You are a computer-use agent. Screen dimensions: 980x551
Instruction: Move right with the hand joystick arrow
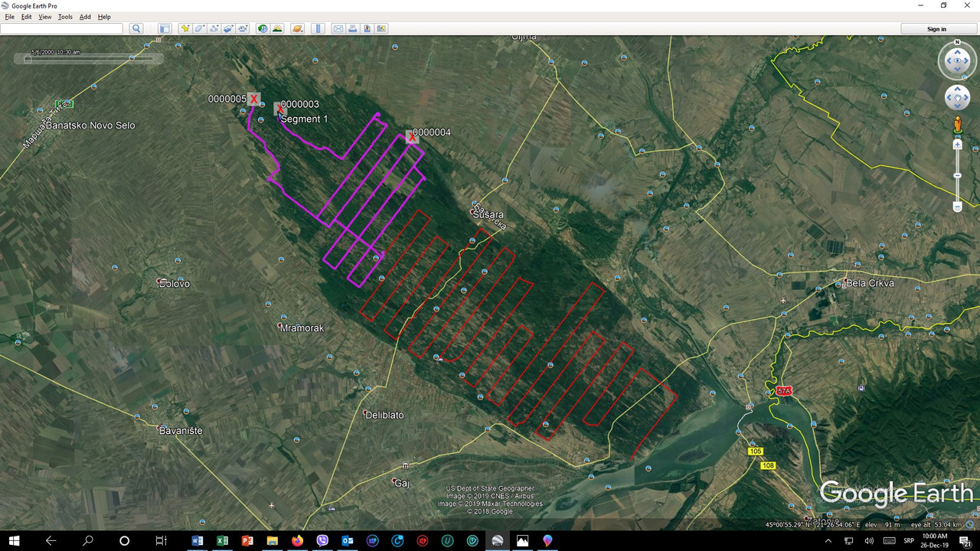[966, 98]
